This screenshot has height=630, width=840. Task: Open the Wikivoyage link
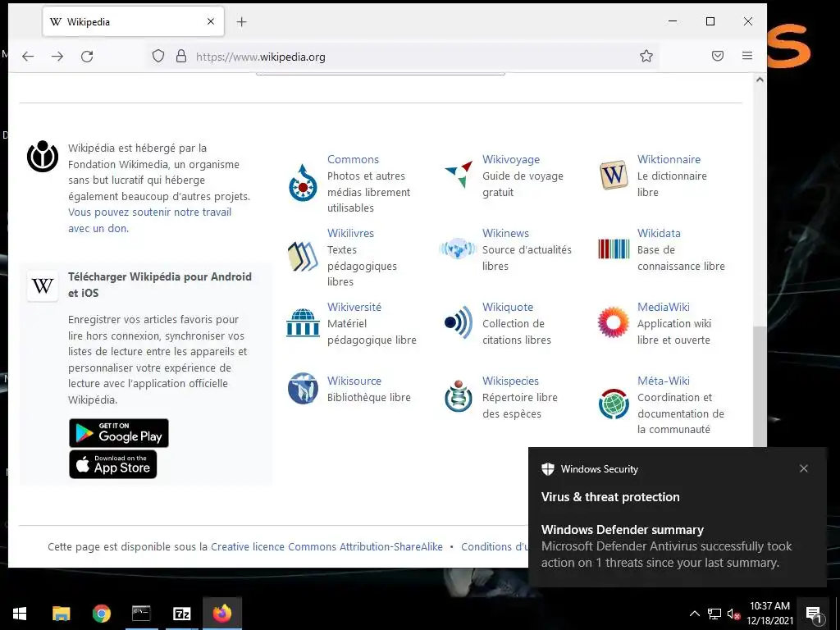click(x=511, y=160)
